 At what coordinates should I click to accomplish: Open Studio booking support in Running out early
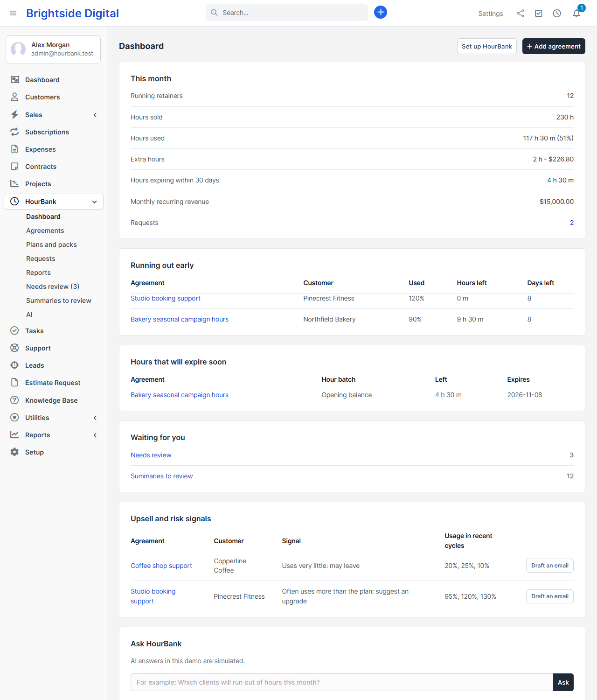166,298
